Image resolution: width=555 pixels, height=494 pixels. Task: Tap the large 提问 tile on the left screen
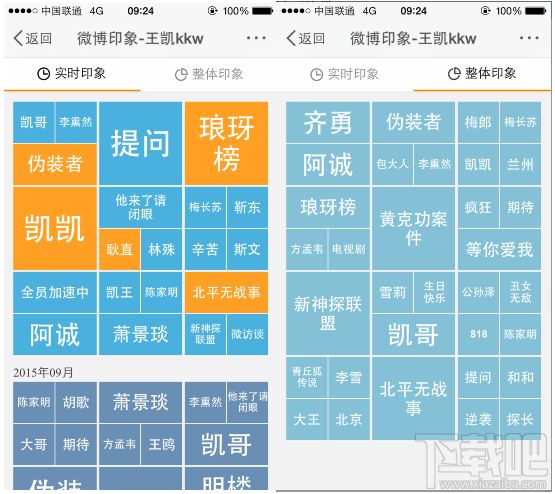click(141, 143)
